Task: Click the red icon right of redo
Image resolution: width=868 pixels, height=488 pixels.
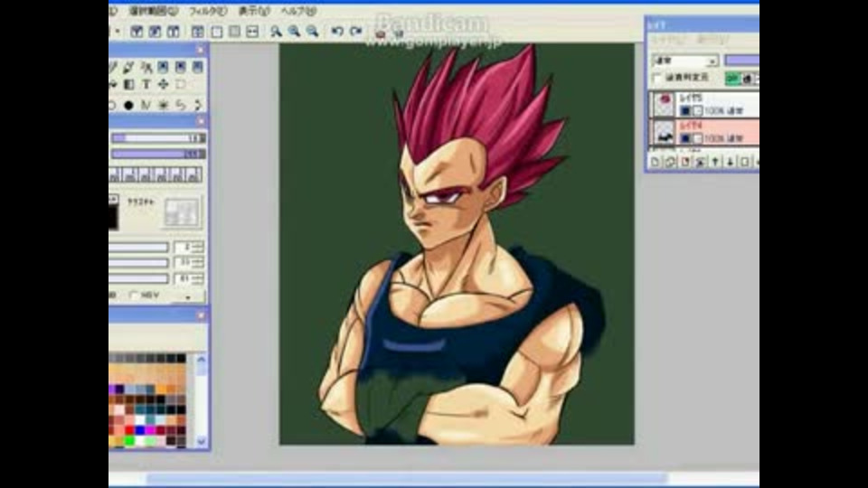Action: (x=381, y=33)
